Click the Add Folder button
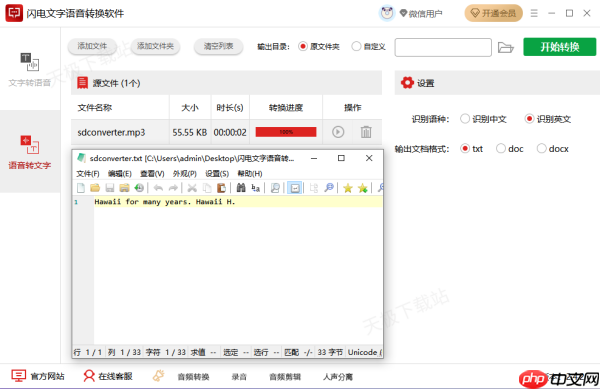The width and height of the screenshot is (600, 389). point(155,46)
